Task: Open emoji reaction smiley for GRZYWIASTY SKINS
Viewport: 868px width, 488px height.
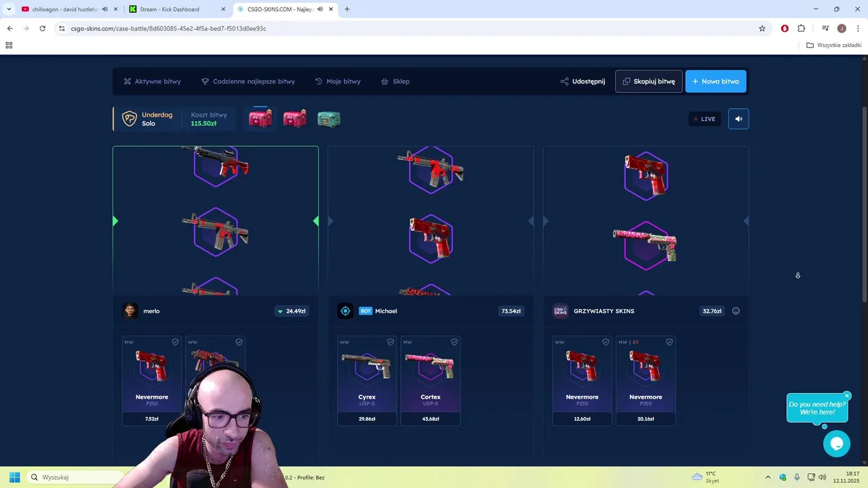Action: [x=736, y=311]
